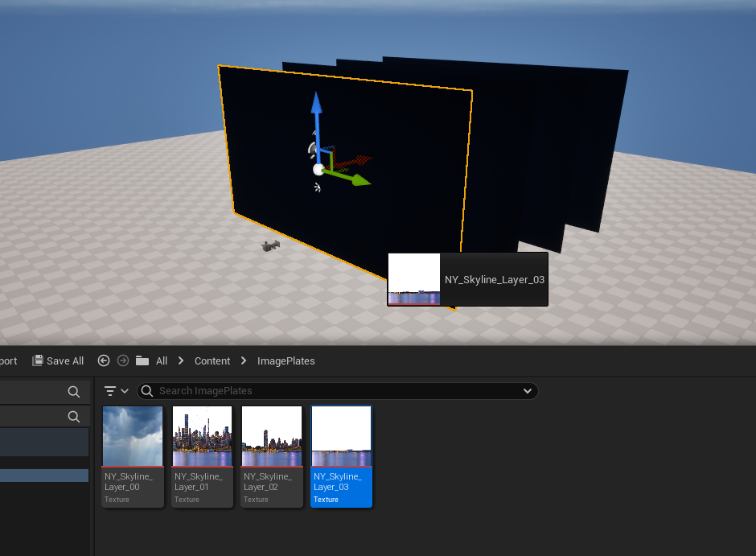Focus the Search ImagePlates field
This screenshot has width=756, height=556.
point(338,390)
